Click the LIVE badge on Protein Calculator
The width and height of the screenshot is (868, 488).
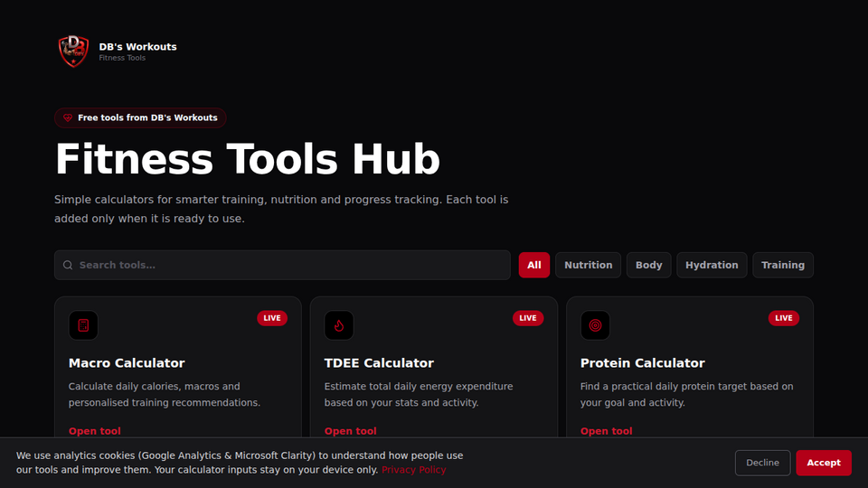coord(783,318)
